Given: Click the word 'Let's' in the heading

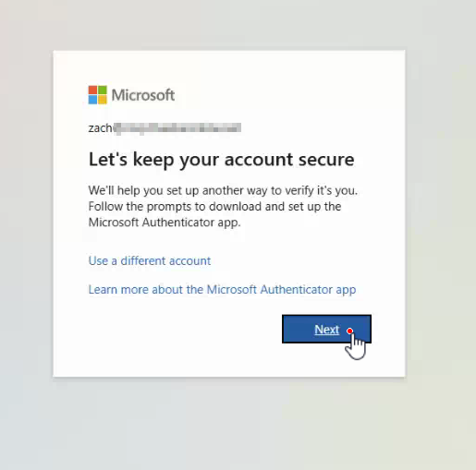Looking at the screenshot, I should pyautogui.click(x=108, y=160).
